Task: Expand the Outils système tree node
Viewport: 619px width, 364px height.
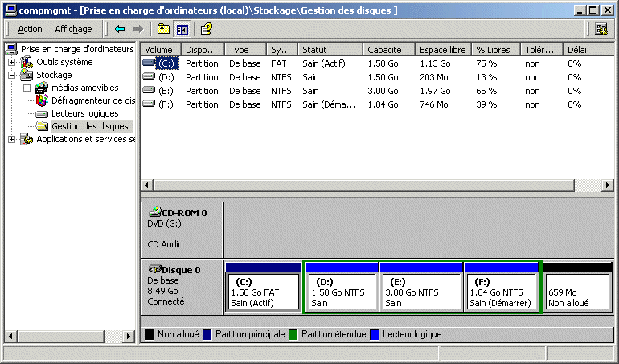Action: coord(12,62)
